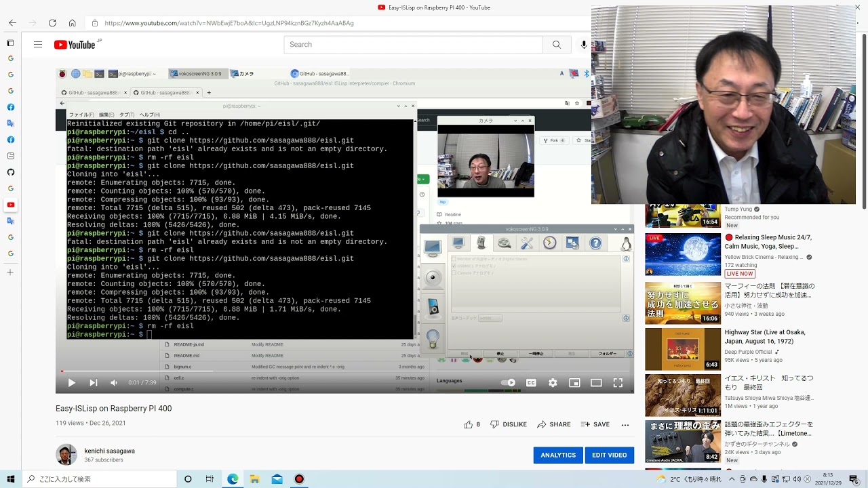Click the taskbar search box

[100, 479]
